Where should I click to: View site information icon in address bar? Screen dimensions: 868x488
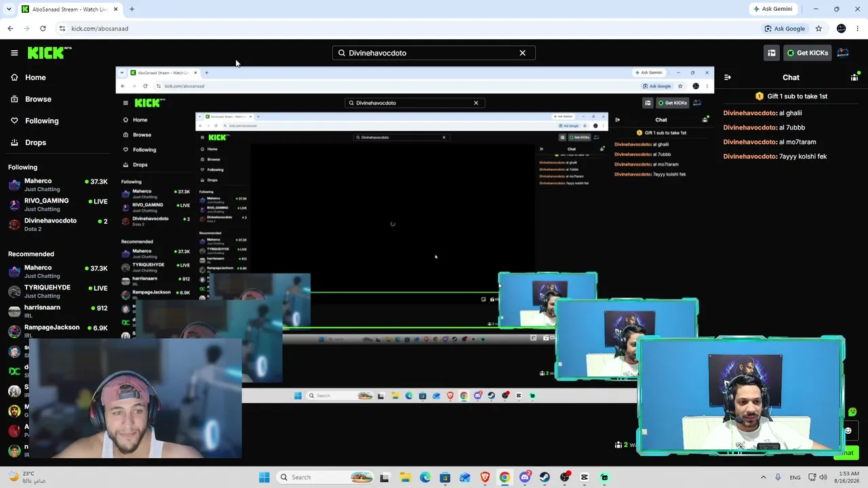pos(62,28)
